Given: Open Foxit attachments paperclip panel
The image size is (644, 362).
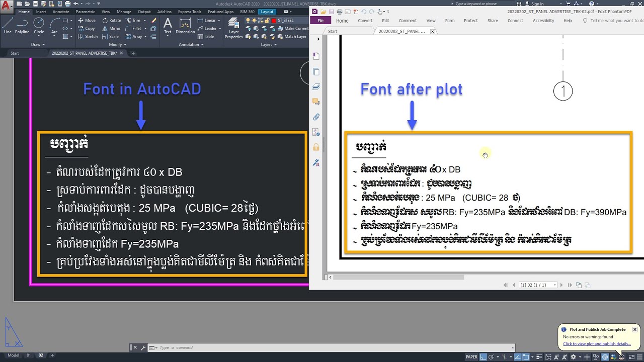Looking at the screenshot, I should (x=316, y=117).
